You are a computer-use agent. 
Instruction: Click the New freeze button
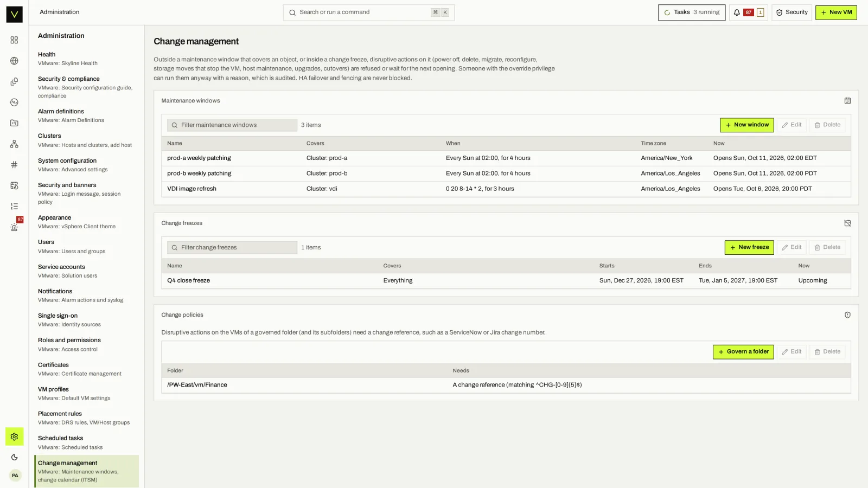click(x=749, y=247)
